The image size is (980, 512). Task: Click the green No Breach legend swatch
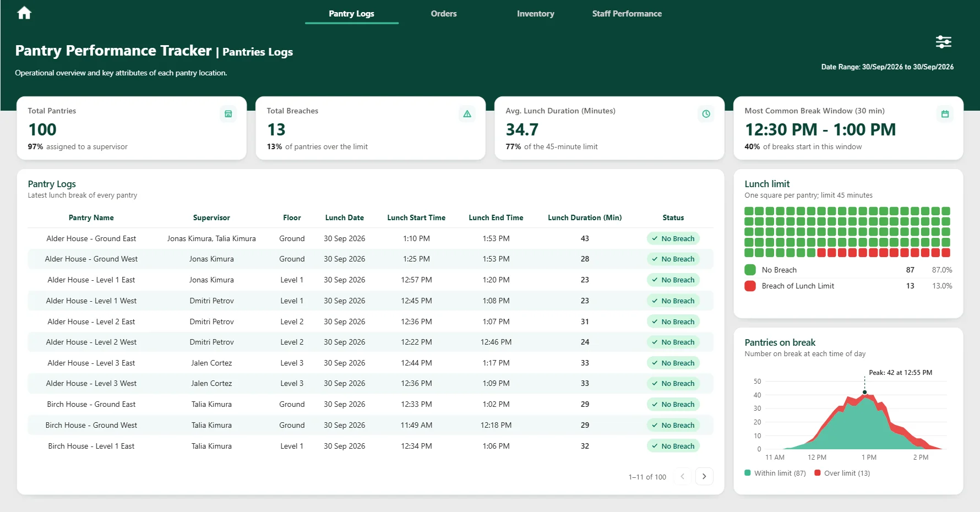[750, 270]
